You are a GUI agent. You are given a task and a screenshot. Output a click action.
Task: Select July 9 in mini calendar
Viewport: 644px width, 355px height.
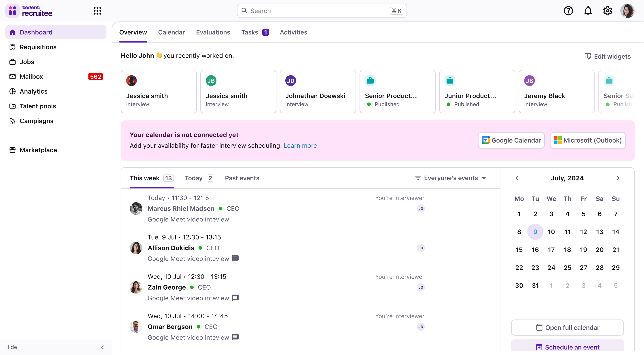click(535, 232)
